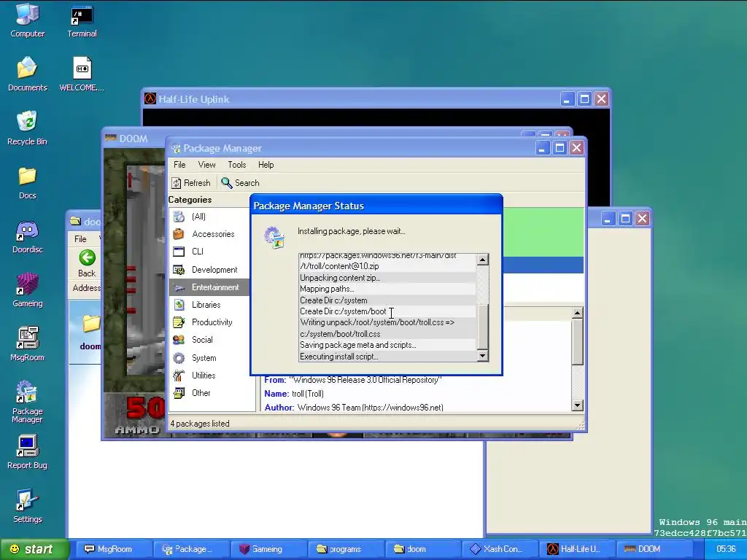Launch the MsgRoom desktop shortcut
Screen dimensions: 747x560
pyautogui.click(x=27, y=344)
